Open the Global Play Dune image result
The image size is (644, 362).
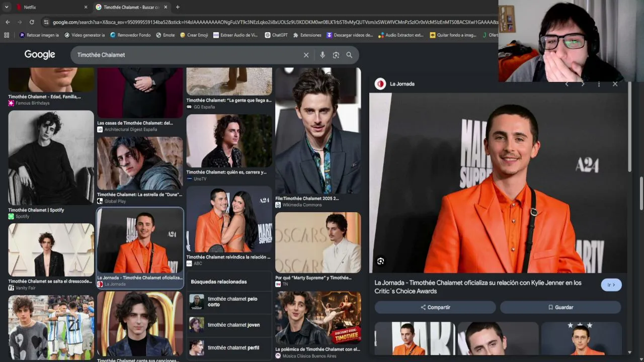click(140, 164)
